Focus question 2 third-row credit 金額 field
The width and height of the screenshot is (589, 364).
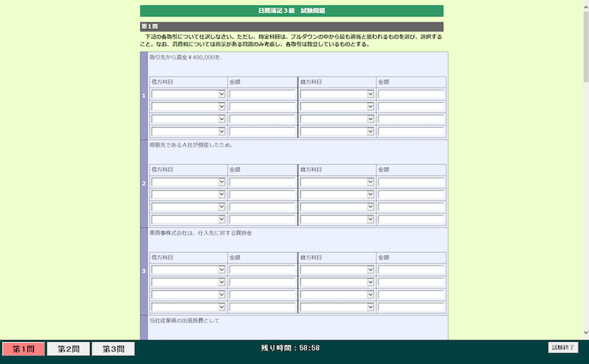pos(412,207)
